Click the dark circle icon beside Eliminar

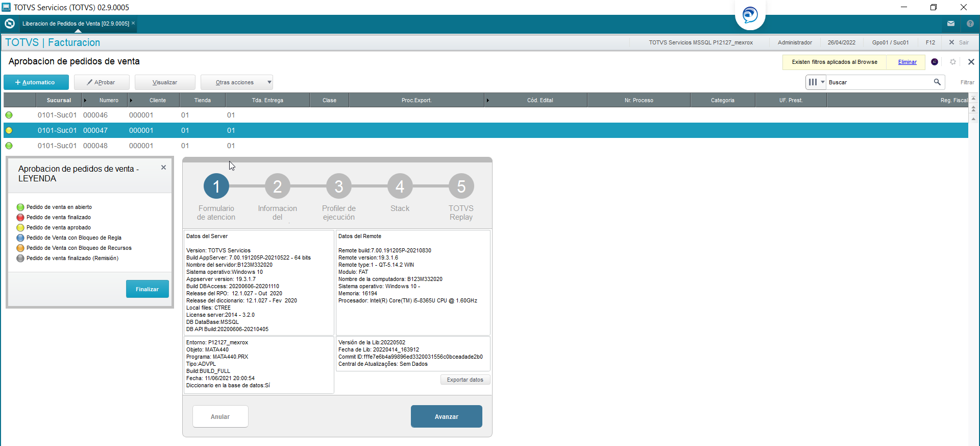pos(935,62)
